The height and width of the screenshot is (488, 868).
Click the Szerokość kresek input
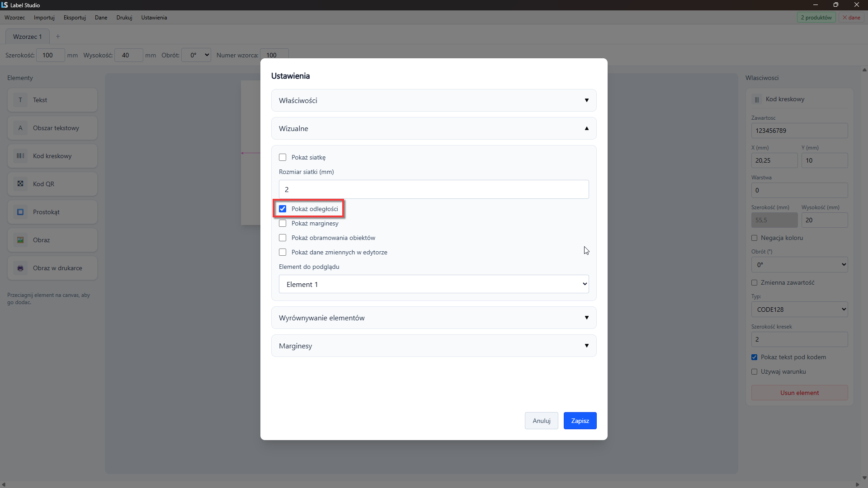tap(799, 339)
